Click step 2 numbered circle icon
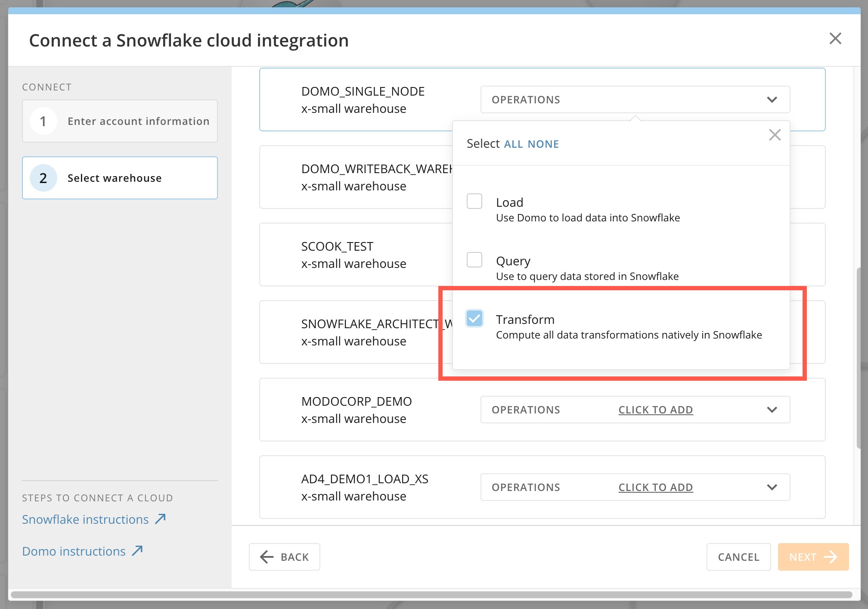Viewport: 868px width, 609px height. coord(43,178)
